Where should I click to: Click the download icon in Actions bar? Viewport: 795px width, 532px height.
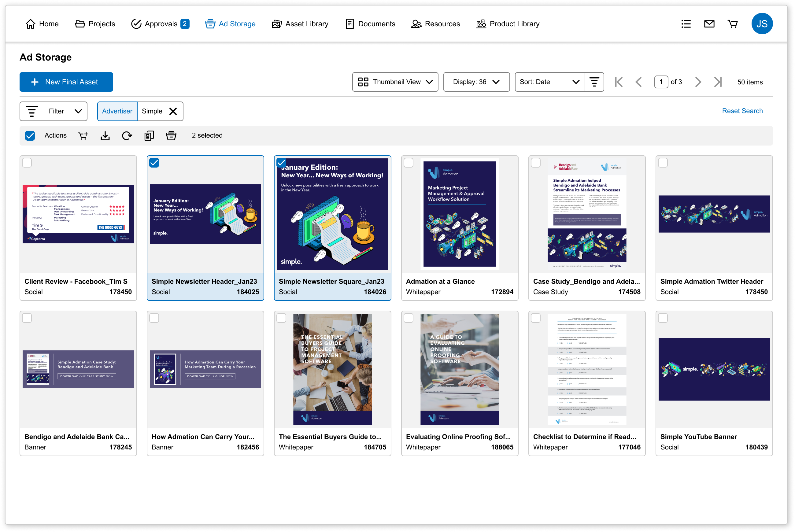tap(105, 136)
